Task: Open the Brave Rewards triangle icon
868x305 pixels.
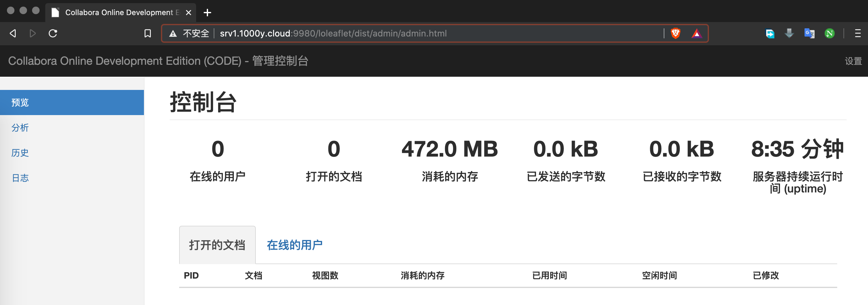Action: point(696,33)
